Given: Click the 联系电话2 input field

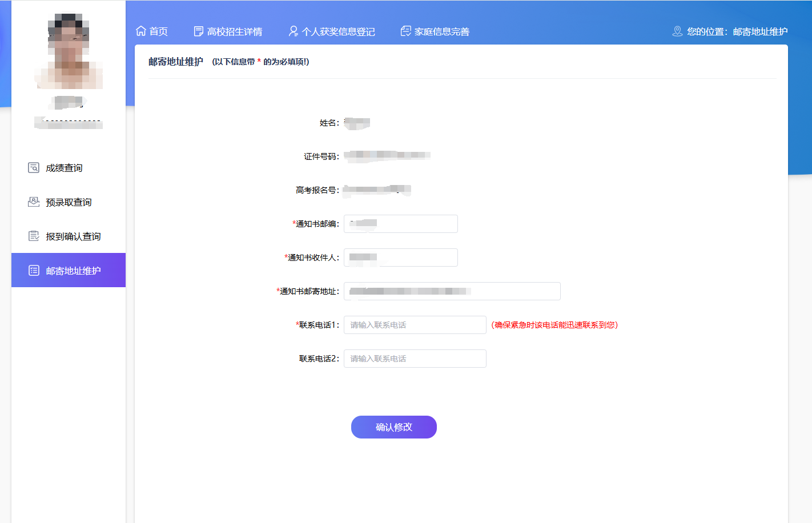Looking at the screenshot, I should [415, 358].
